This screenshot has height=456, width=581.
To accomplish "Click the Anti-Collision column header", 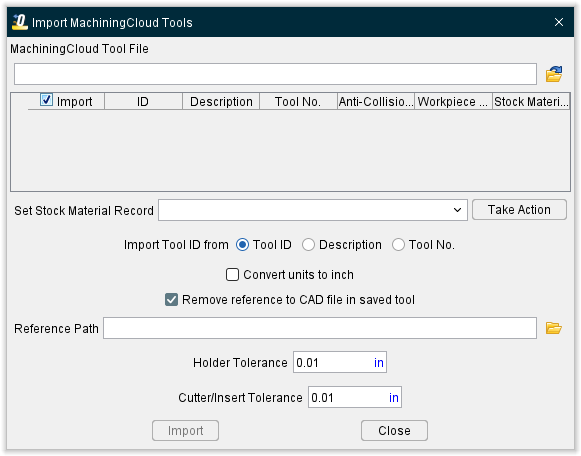I will tap(376, 101).
